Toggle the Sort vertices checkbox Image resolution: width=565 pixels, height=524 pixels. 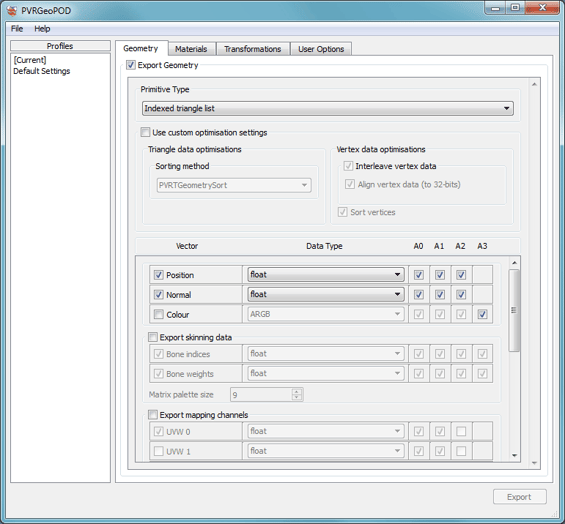click(x=342, y=212)
